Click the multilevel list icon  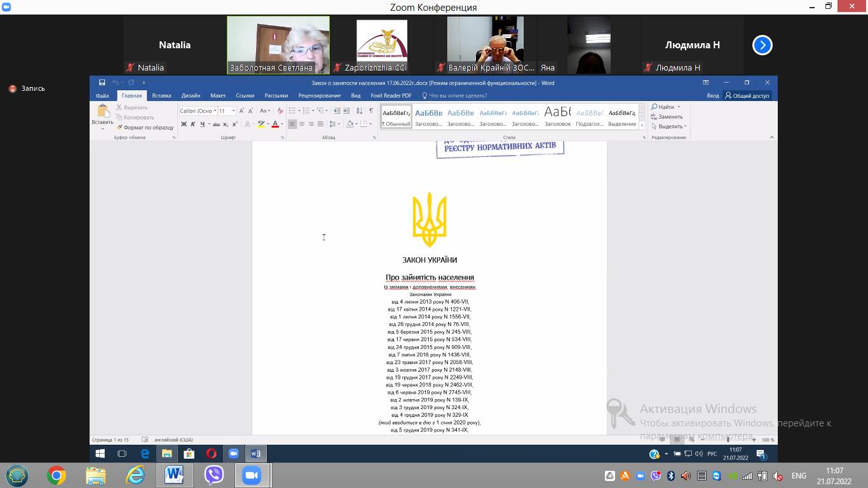click(x=321, y=111)
